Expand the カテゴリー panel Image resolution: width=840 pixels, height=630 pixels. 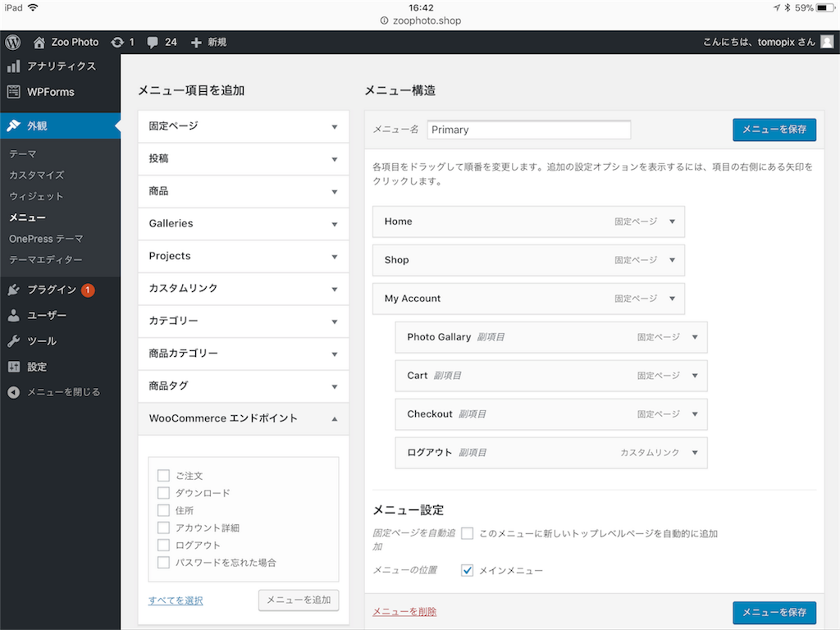[x=243, y=322]
